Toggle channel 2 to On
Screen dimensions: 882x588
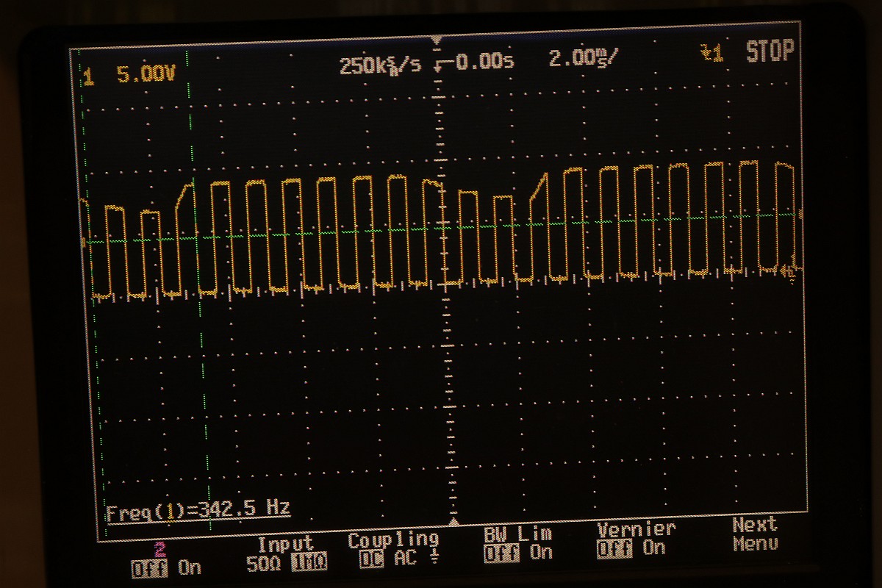pos(190,567)
